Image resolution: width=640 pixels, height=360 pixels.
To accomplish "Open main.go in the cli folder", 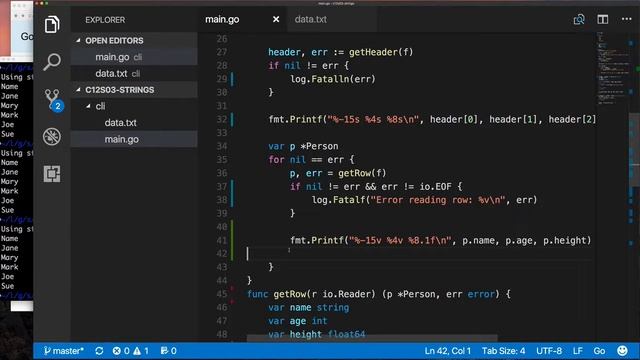I will pyautogui.click(x=134, y=139).
